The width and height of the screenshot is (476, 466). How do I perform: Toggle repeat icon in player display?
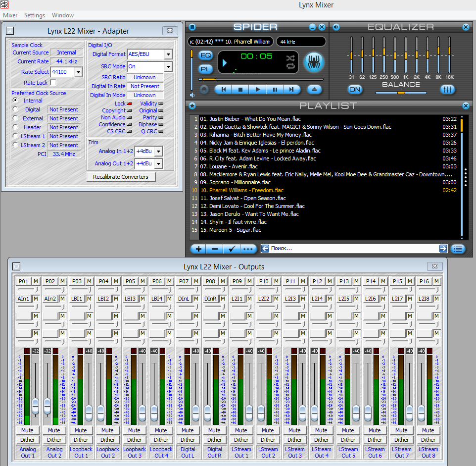tap(290, 66)
